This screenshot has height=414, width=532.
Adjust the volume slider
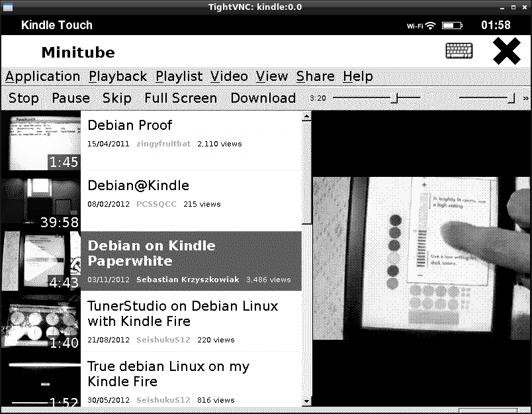[x=487, y=98]
